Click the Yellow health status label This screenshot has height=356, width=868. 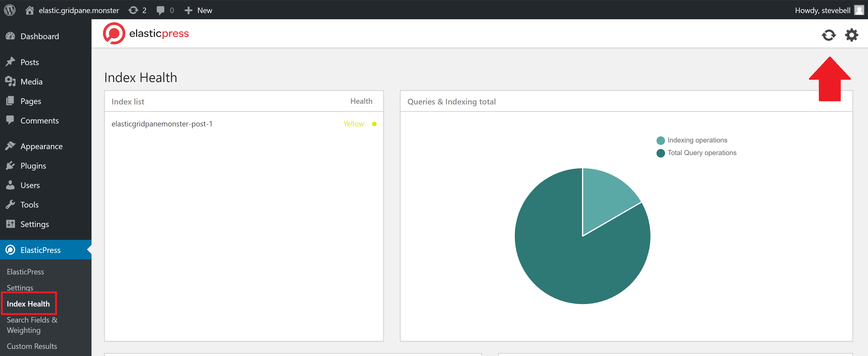pos(353,124)
